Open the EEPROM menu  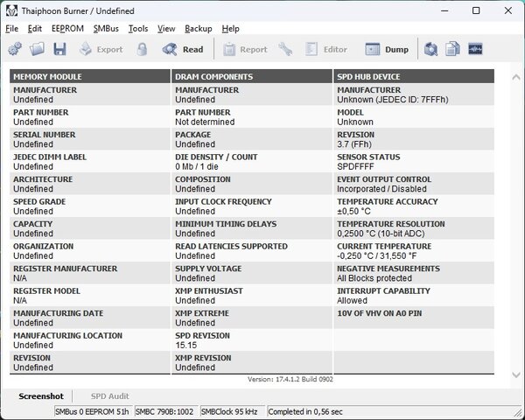(67, 29)
